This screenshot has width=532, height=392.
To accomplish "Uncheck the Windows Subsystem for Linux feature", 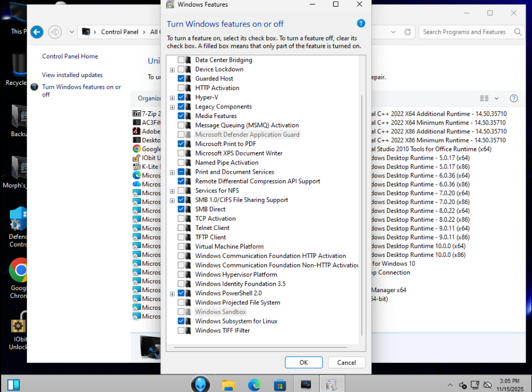I will click(x=181, y=321).
